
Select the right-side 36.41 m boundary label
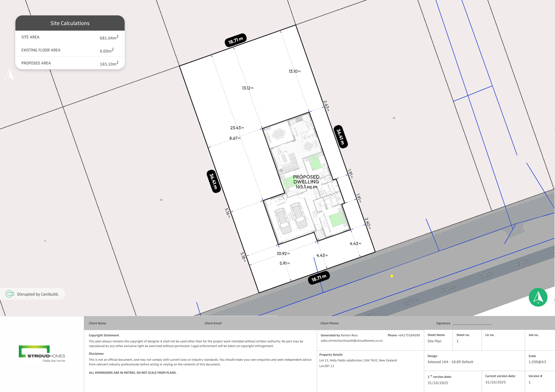pos(341,137)
